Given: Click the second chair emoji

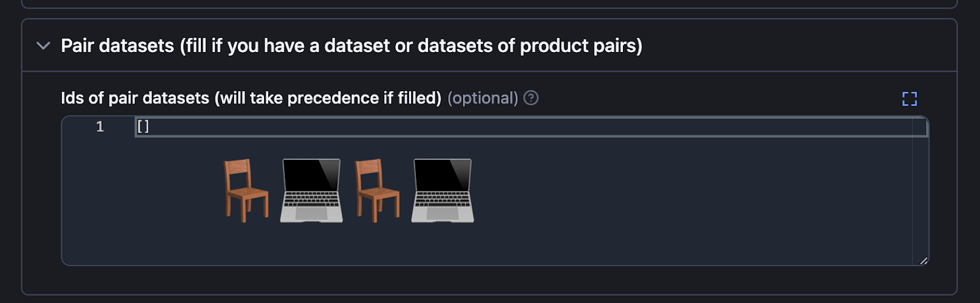Looking at the screenshot, I should [377, 190].
